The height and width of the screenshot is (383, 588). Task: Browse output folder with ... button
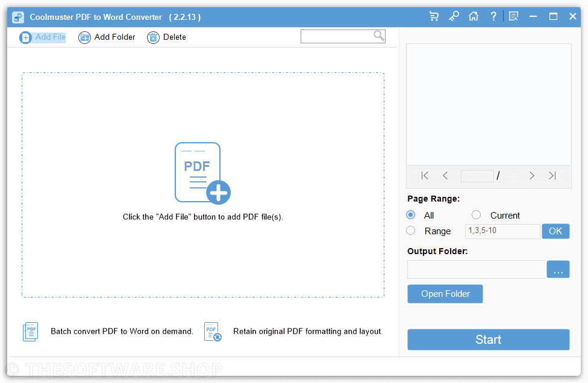point(558,269)
